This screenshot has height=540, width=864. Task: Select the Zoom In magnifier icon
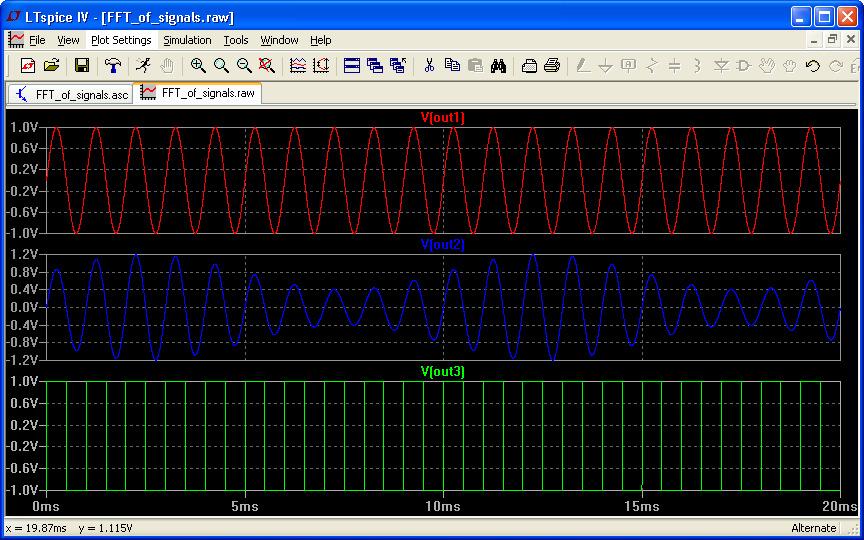198,66
